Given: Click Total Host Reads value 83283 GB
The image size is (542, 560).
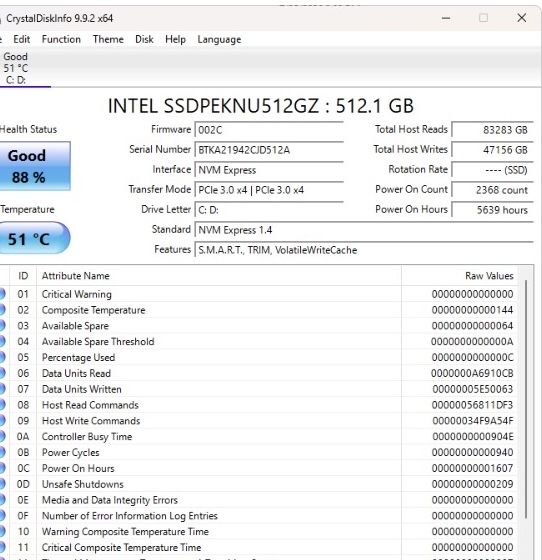Looking at the screenshot, I should click(492, 130).
